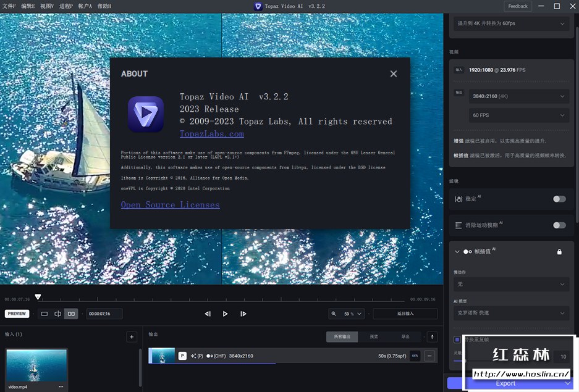Open the 59 % zoom dropdown
Image resolution: width=579 pixels, height=392 pixels.
point(352,314)
